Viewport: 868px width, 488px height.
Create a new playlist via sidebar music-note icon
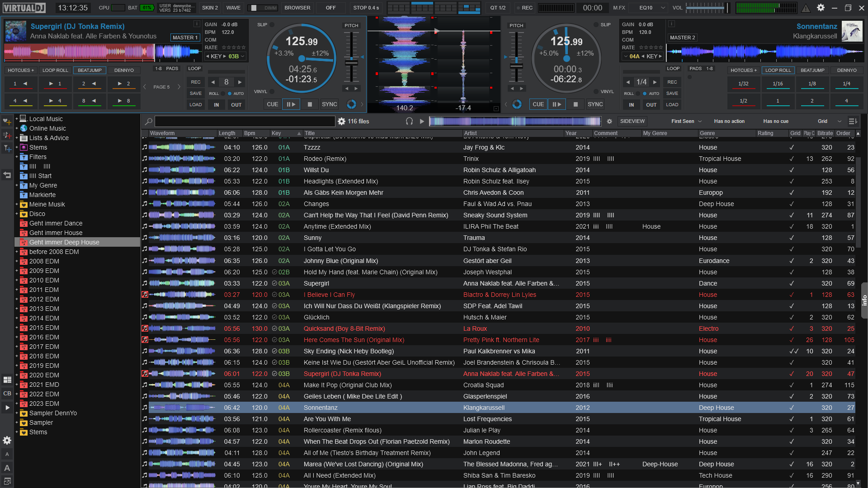pos(7,135)
